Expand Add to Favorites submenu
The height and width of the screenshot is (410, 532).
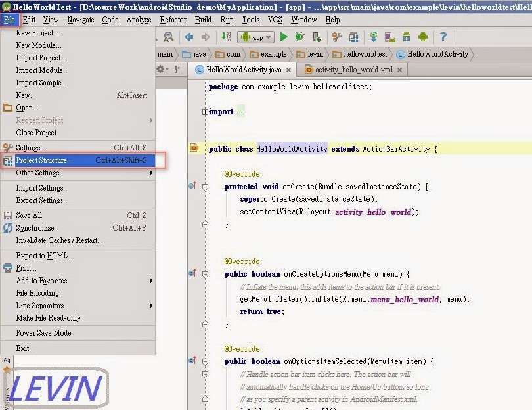pyautogui.click(x=78, y=281)
